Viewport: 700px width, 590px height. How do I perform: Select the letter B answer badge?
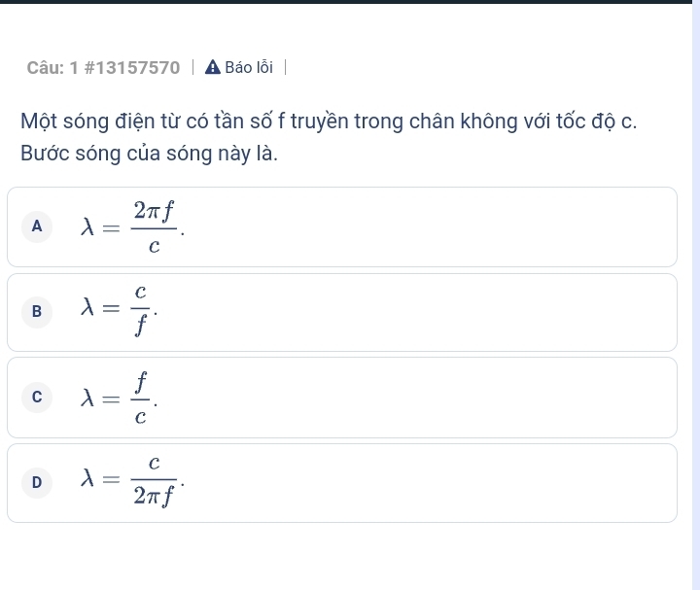click(x=37, y=312)
